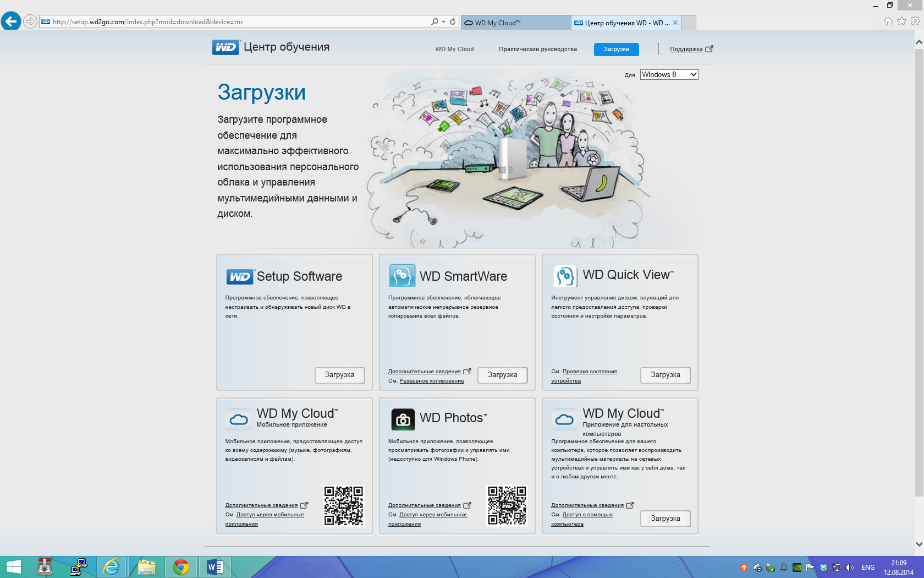Open the Windows Start button

click(13, 567)
